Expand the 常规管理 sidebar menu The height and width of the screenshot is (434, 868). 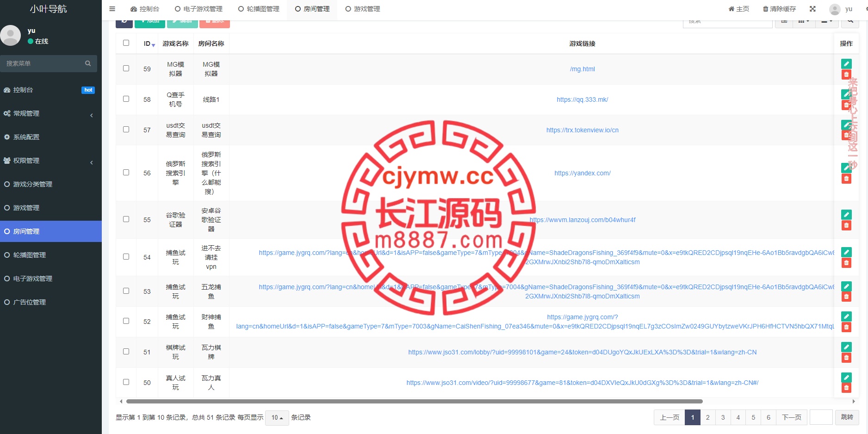[51, 113]
